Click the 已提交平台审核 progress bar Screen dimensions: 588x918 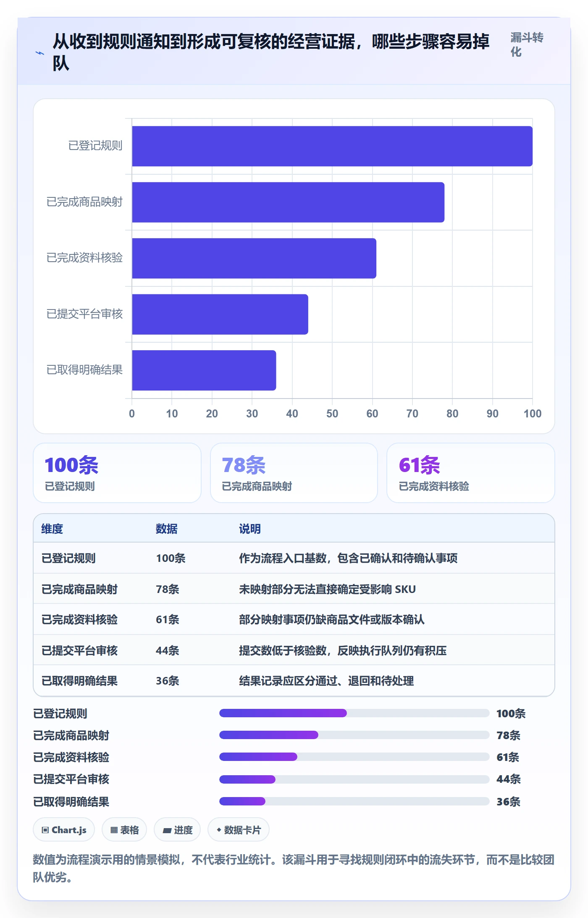pos(354,779)
